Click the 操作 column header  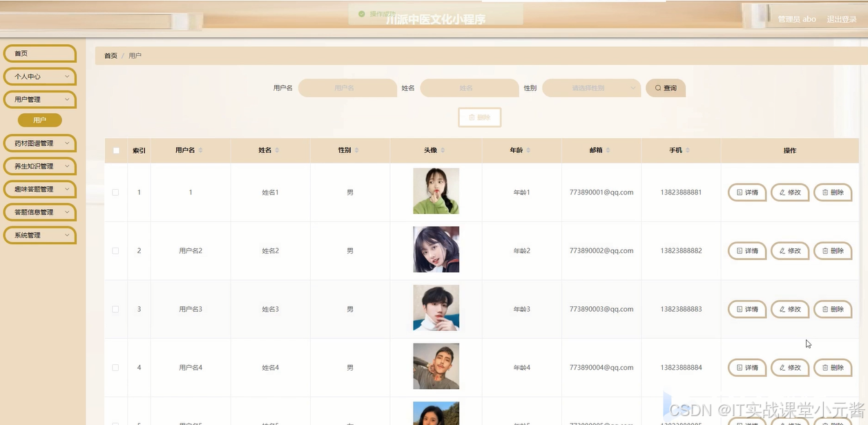(x=790, y=150)
